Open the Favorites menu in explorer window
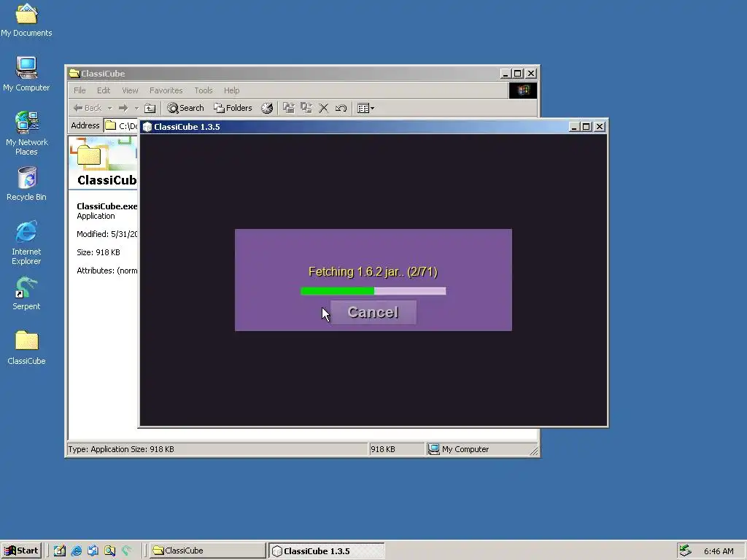 pos(166,90)
